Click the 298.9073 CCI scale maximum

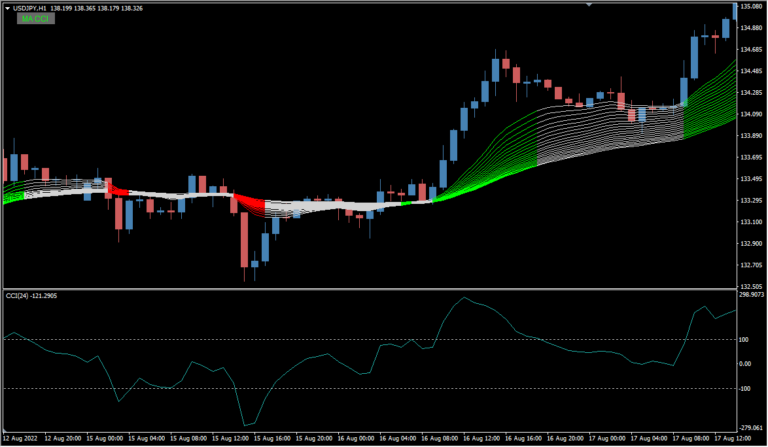[x=751, y=295]
